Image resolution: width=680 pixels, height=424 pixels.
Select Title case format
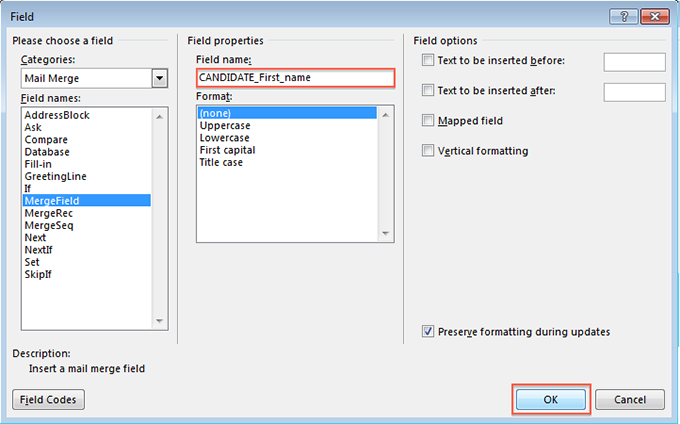tap(221, 162)
